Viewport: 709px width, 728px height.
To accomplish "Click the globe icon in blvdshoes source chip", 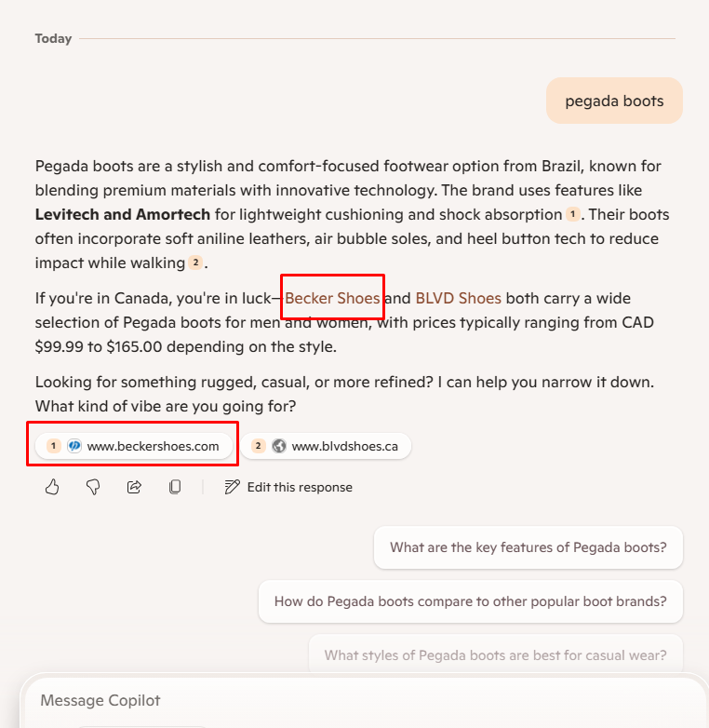I will click(279, 446).
